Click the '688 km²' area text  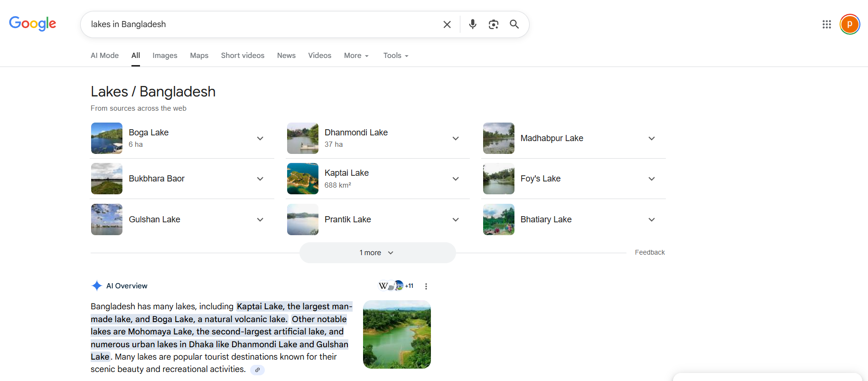click(x=338, y=185)
